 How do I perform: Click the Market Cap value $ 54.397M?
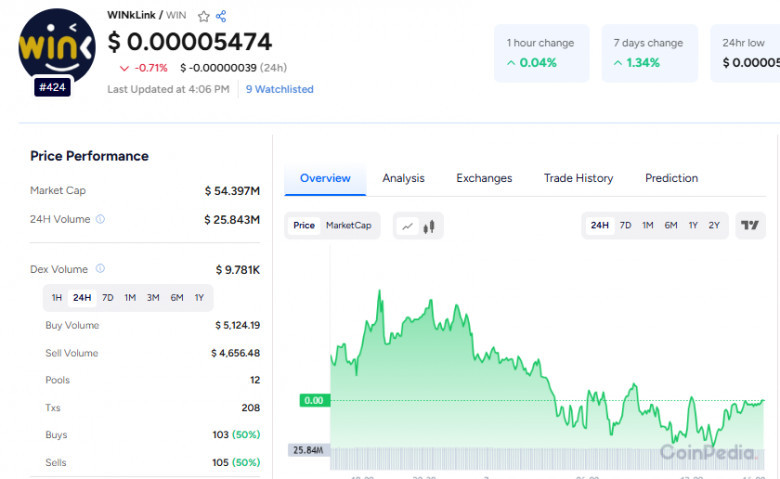[232, 191]
